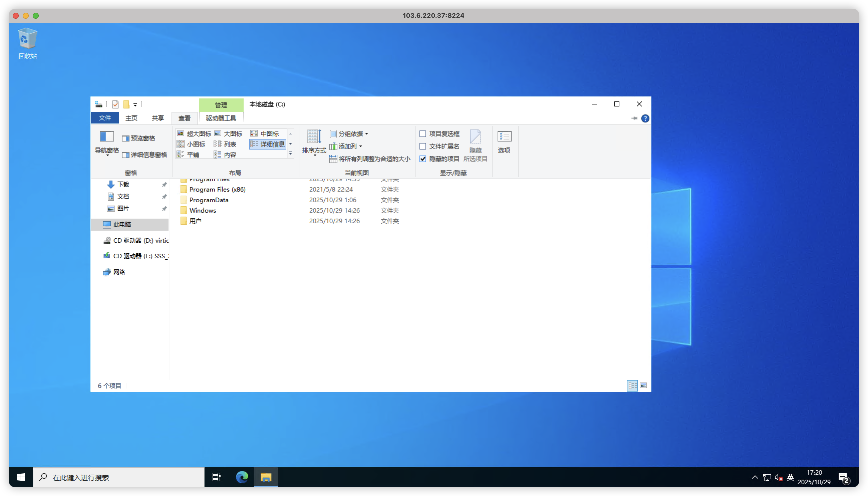The height and width of the screenshot is (496, 868).
Task: Select the Windows folder
Action: click(x=203, y=210)
